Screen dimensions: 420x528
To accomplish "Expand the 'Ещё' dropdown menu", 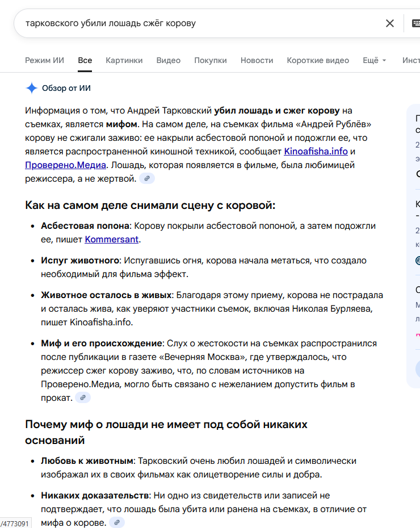I will pyautogui.click(x=374, y=60).
